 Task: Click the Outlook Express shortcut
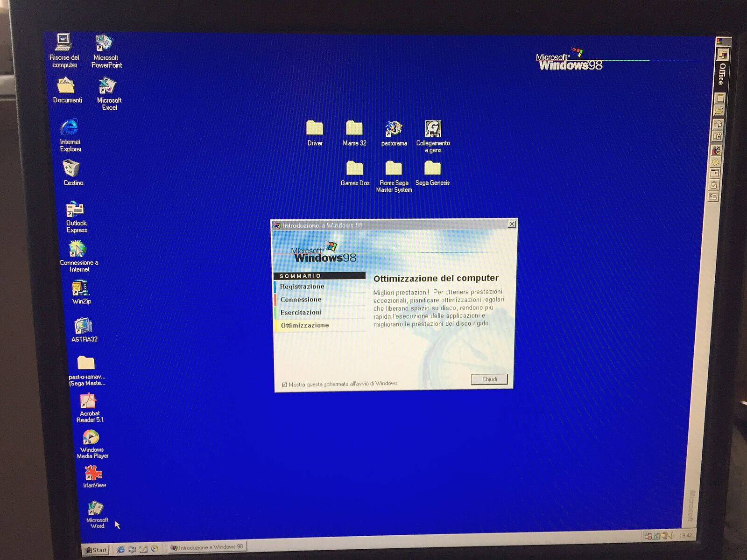point(75,210)
